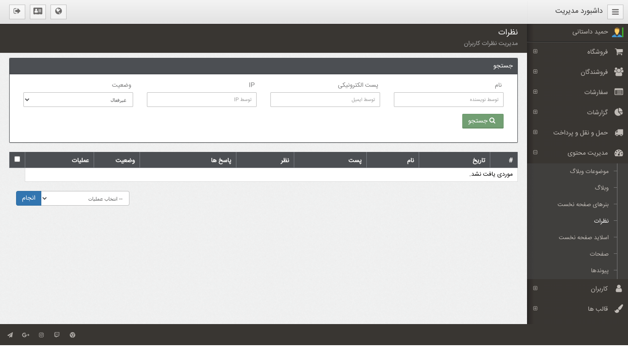Open وبلاگ in the sidebar submenu
The width and height of the screenshot is (628, 364).
click(601, 188)
